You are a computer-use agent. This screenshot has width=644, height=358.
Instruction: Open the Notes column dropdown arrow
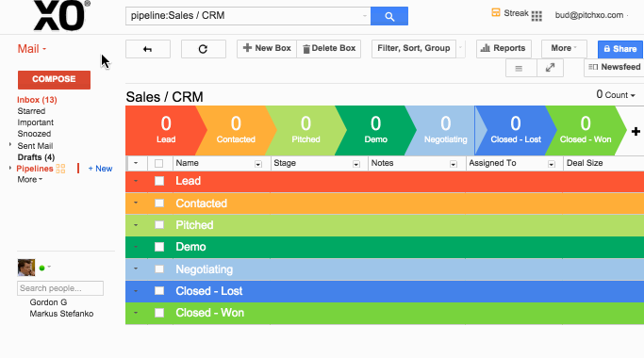(453, 164)
